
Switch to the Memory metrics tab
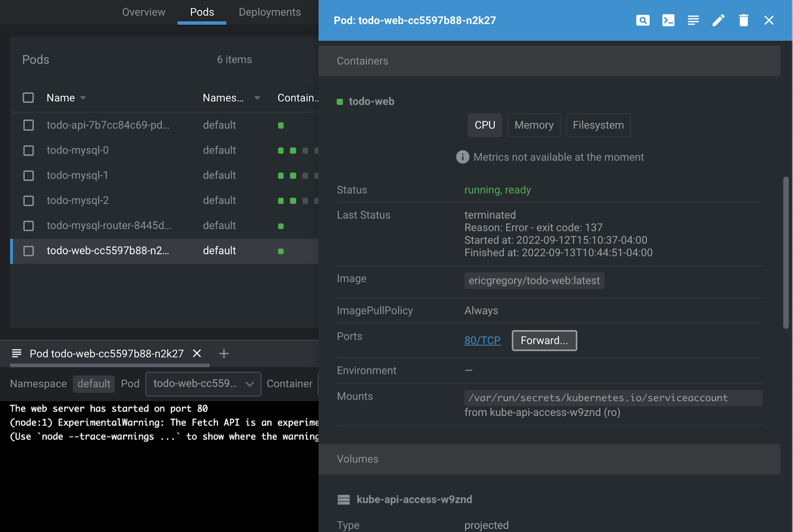534,125
